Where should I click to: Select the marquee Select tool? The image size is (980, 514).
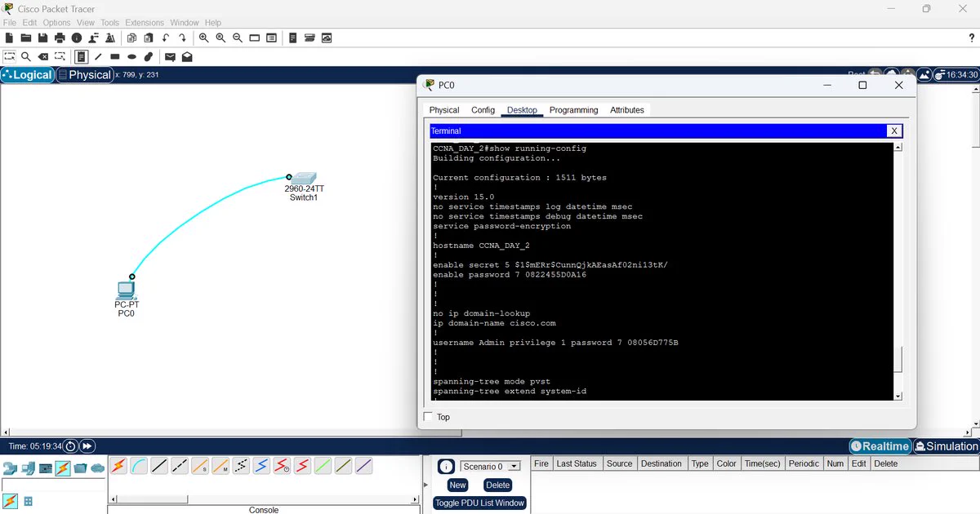[9, 56]
